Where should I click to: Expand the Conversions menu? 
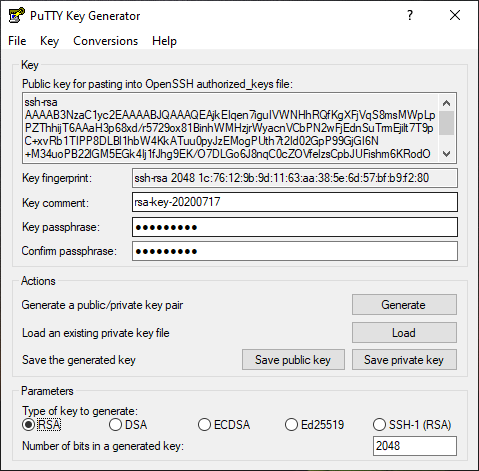tap(105, 41)
